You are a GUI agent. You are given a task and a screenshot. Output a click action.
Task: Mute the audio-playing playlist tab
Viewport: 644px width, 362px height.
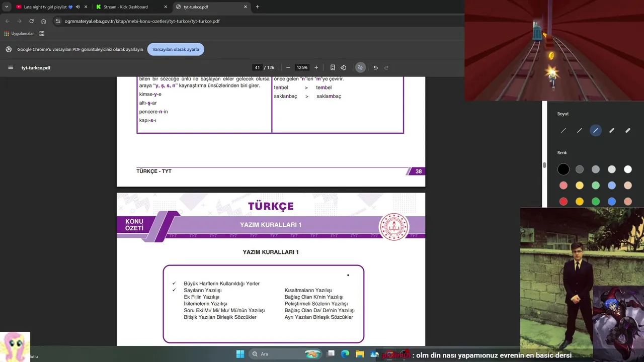pyautogui.click(x=77, y=7)
